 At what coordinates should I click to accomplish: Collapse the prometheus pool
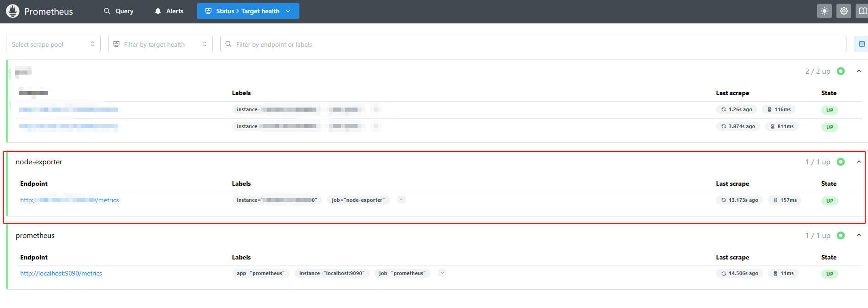click(859, 235)
